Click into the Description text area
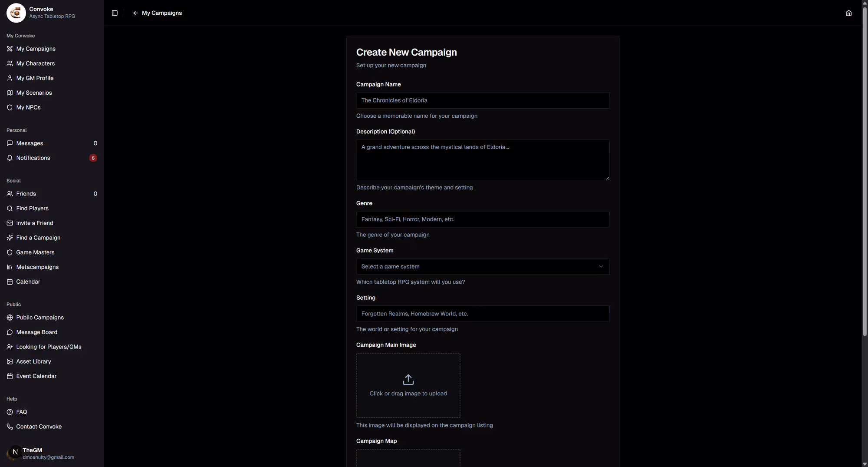The width and height of the screenshot is (868, 467). 483,160
